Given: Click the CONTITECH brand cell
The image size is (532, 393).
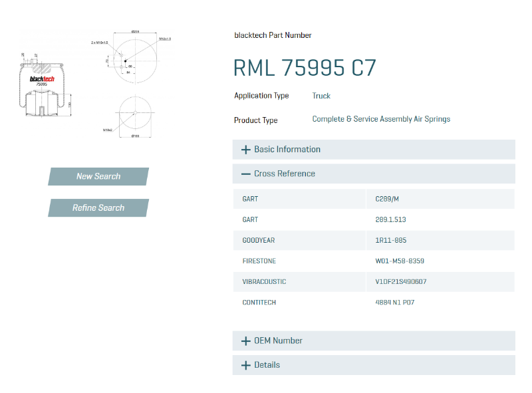Looking at the screenshot, I should 299,303.
